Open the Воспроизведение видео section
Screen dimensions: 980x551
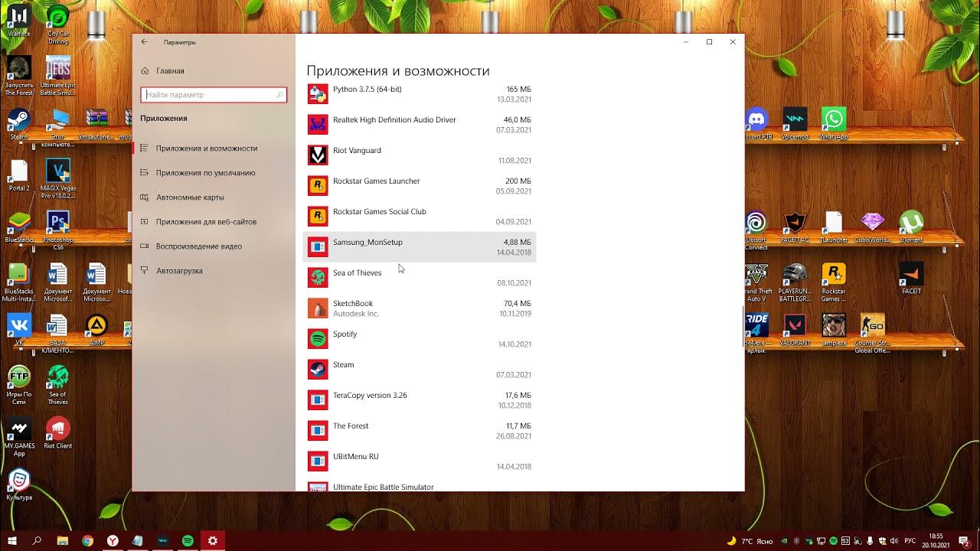(x=214, y=246)
